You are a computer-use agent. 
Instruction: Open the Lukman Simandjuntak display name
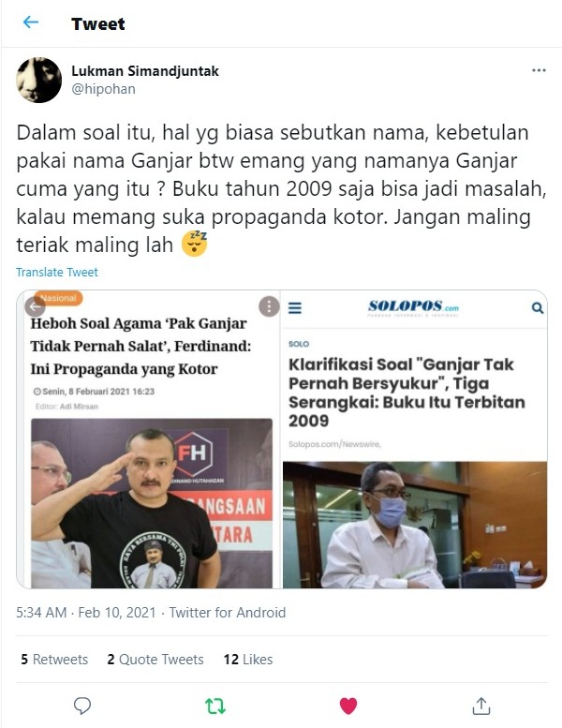click(145, 71)
